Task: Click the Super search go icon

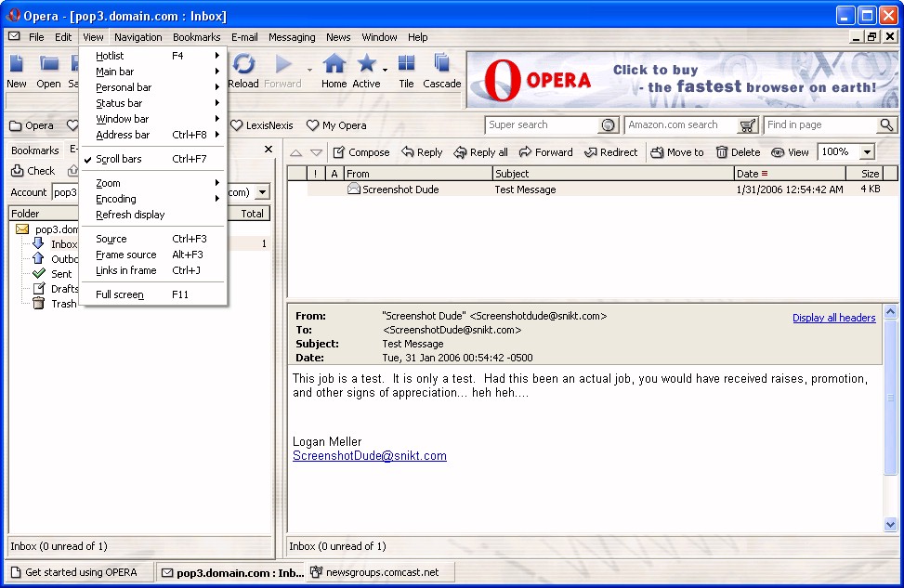Action: pos(608,125)
